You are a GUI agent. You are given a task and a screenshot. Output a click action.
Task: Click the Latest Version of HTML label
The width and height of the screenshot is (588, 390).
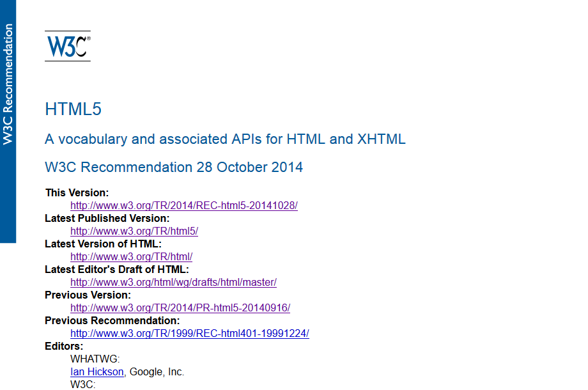click(x=102, y=244)
